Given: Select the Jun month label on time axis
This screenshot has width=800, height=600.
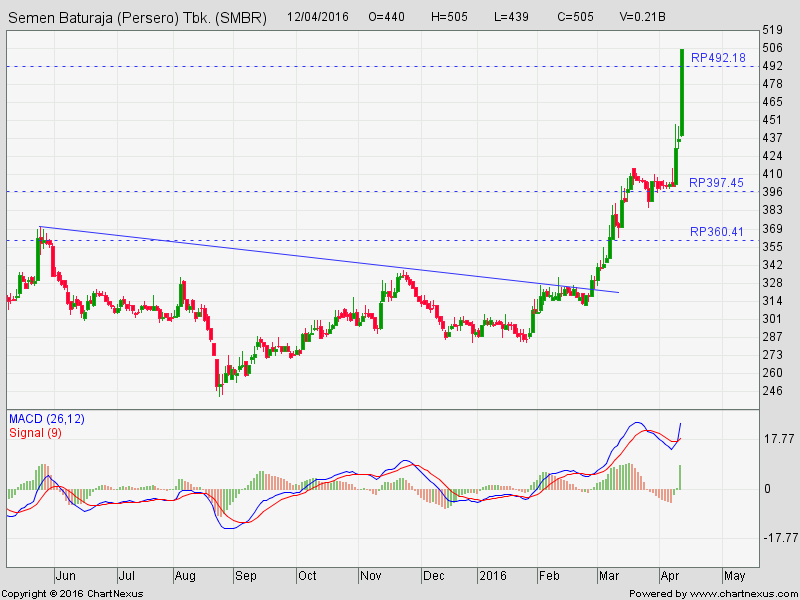Looking at the screenshot, I should coord(66,576).
